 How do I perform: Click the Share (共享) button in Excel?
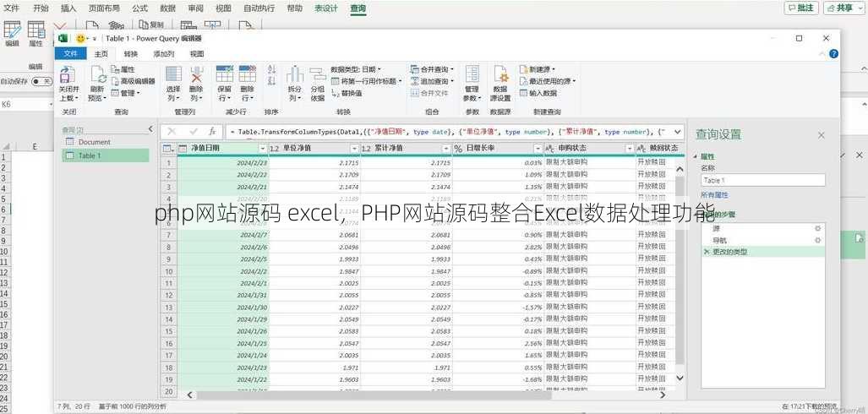coord(844,8)
